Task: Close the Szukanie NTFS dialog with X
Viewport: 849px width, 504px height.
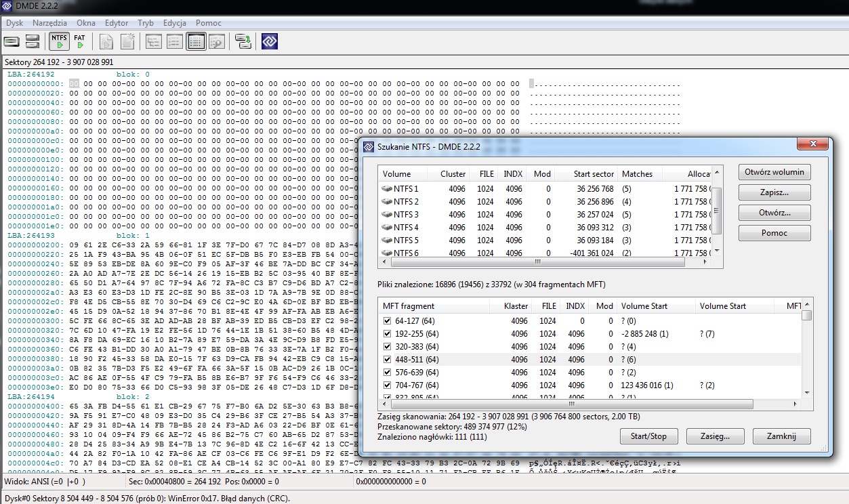Action: pyautogui.click(x=812, y=144)
